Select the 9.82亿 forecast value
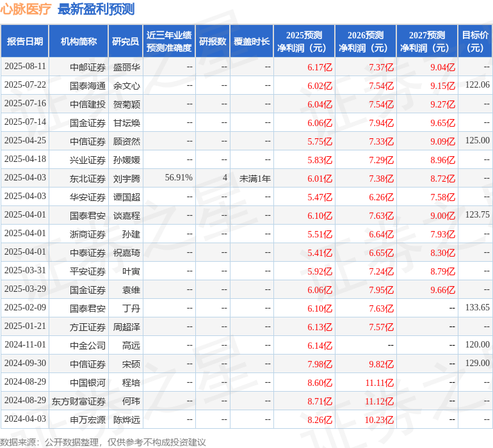This screenshot has width=493, height=448. coord(382,364)
